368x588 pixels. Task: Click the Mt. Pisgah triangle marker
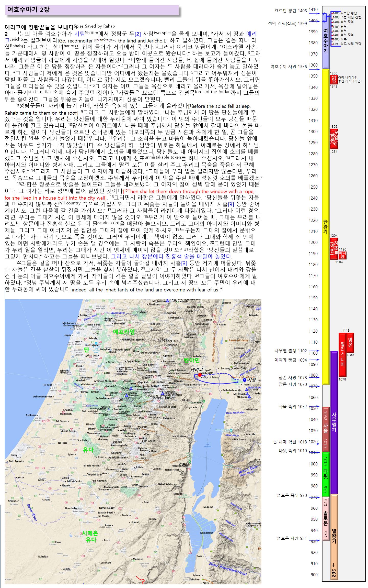pyautogui.click(x=247, y=394)
